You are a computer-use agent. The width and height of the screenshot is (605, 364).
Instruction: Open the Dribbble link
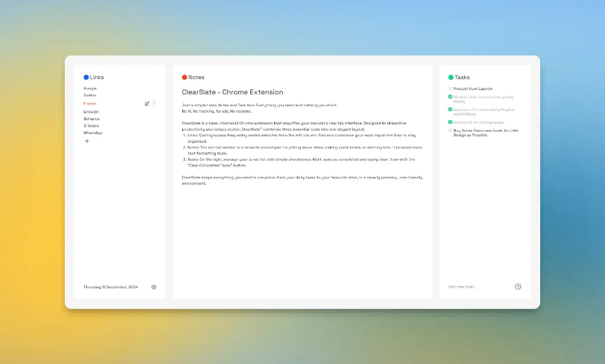click(90, 126)
